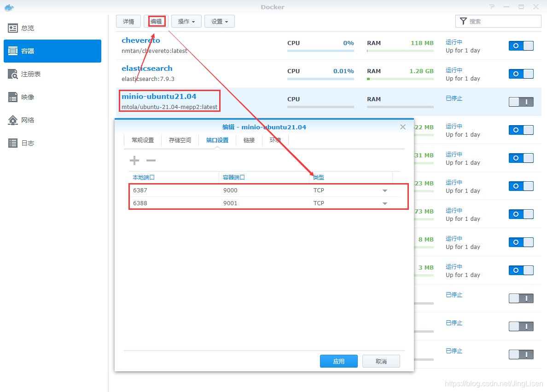Click local port cell 6387
547x392 pixels.
(174, 190)
